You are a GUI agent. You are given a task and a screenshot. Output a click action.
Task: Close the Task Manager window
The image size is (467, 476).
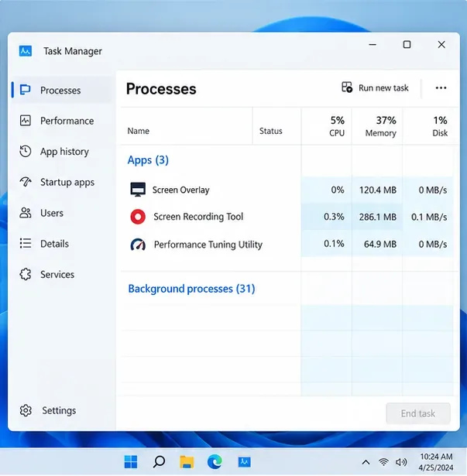(441, 45)
